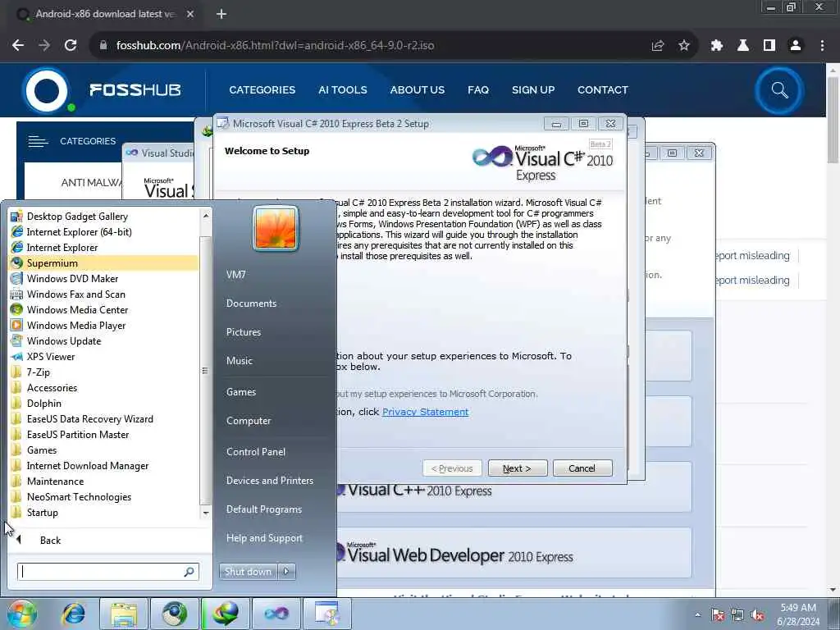Start Windows Media Center
The height and width of the screenshot is (630, 840).
(78, 309)
